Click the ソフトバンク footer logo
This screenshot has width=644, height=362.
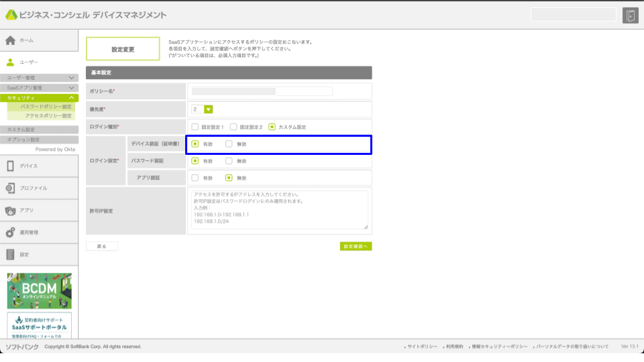click(22, 347)
